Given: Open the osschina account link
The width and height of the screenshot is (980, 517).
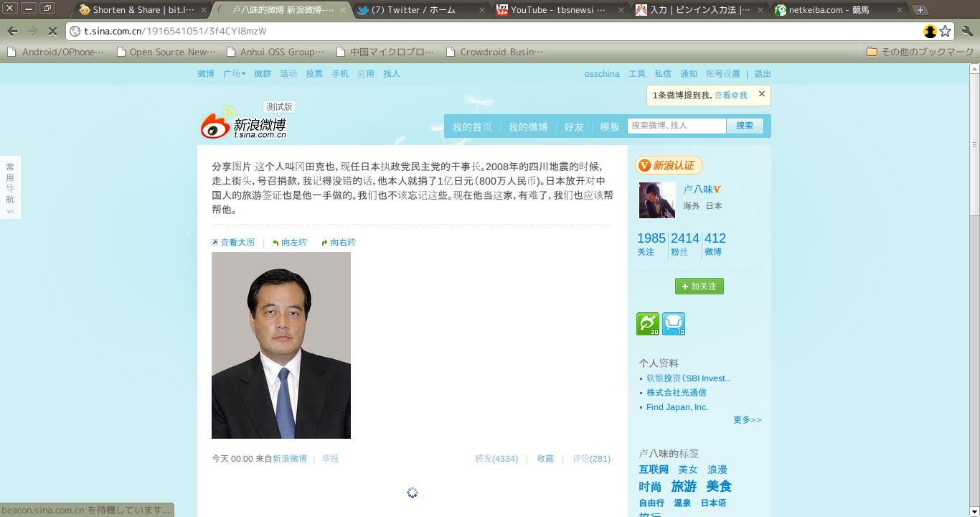Looking at the screenshot, I should tap(602, 74).
